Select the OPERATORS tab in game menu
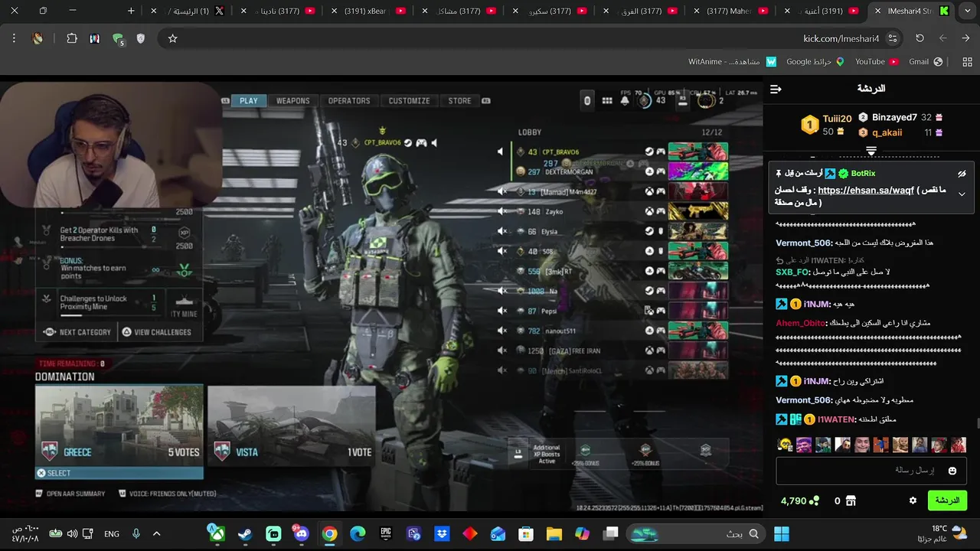The height and width of the screenshot is (551, 980). 349,100
